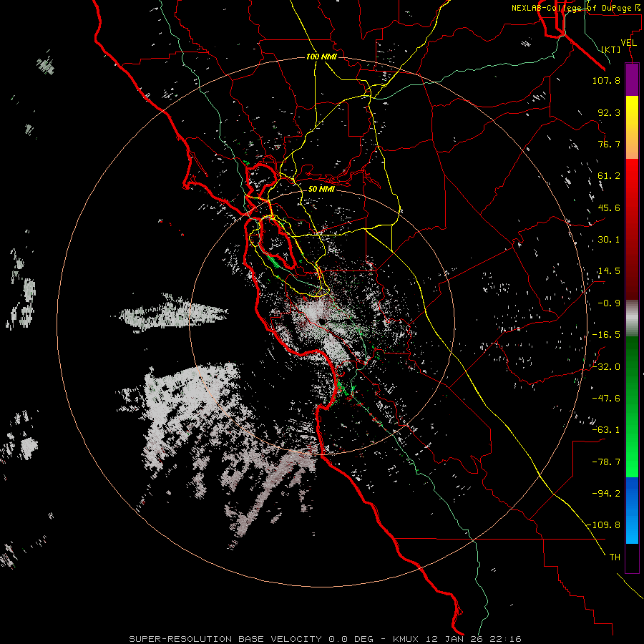Click the VEL legend title
Screen dimensions: 644x644
[x=628, y=42]
